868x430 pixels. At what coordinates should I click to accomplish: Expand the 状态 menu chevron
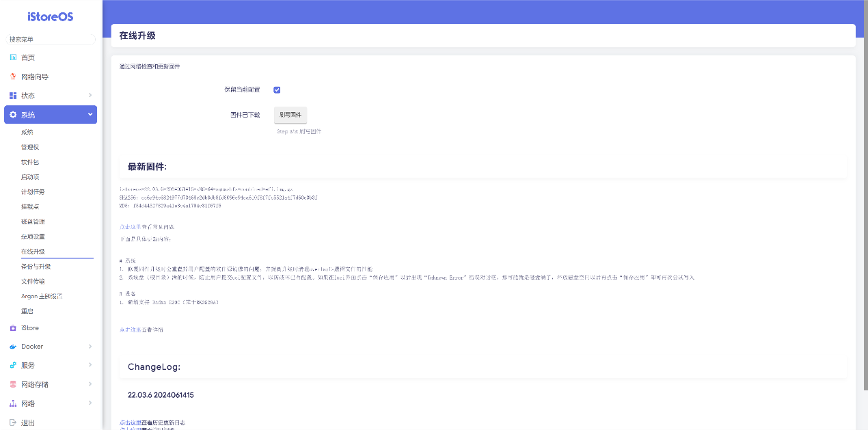(x=90, y=96)
